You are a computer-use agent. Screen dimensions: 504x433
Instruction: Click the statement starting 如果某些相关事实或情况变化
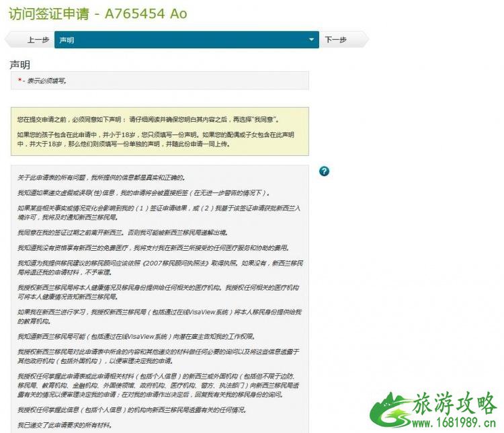pos(159,212)
